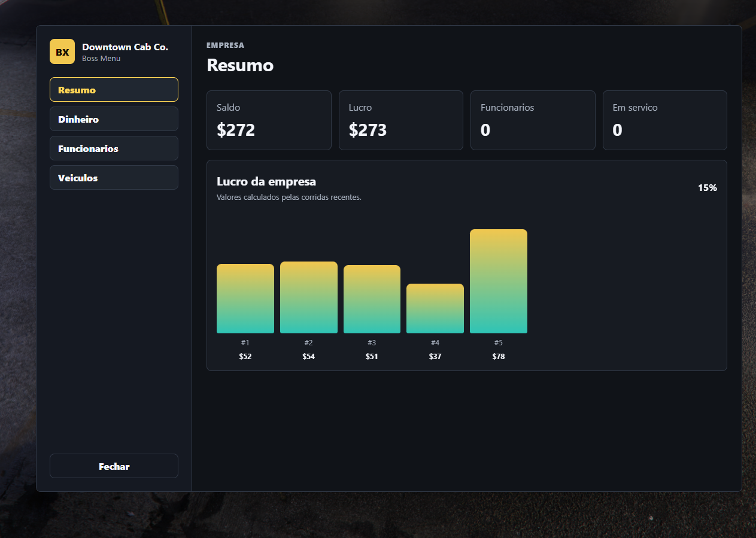The image size is (756, 538).
Task: Open the Funcionarios section in sidebar
Action: click(x=114, y=148)
